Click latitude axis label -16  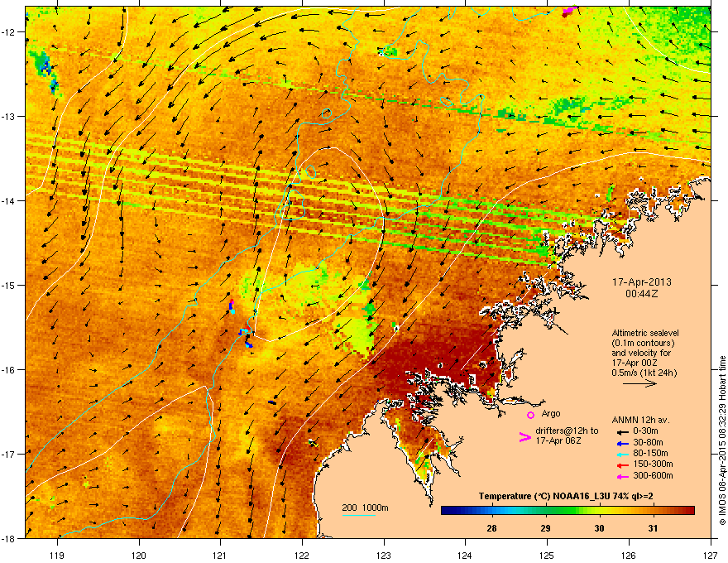click(8, 370)
